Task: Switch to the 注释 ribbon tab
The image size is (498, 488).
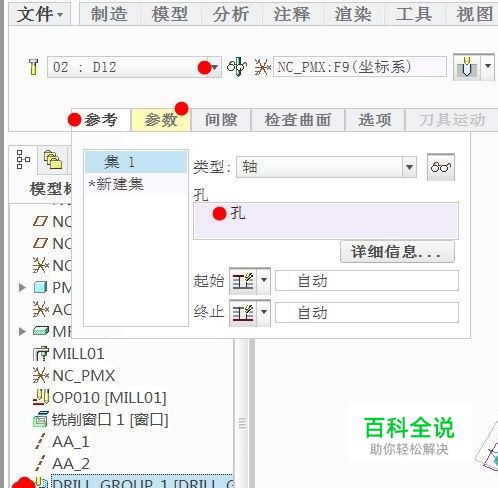Action: [x=292, y=14]
